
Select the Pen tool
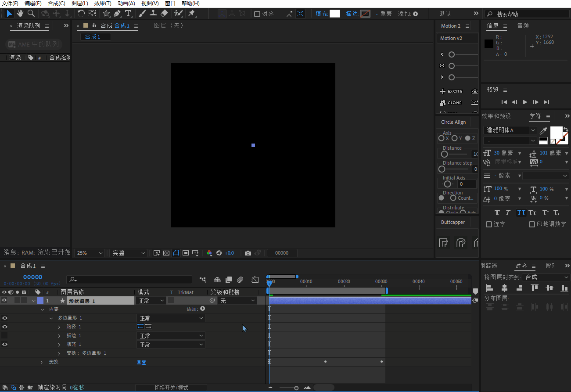(117, 14)
